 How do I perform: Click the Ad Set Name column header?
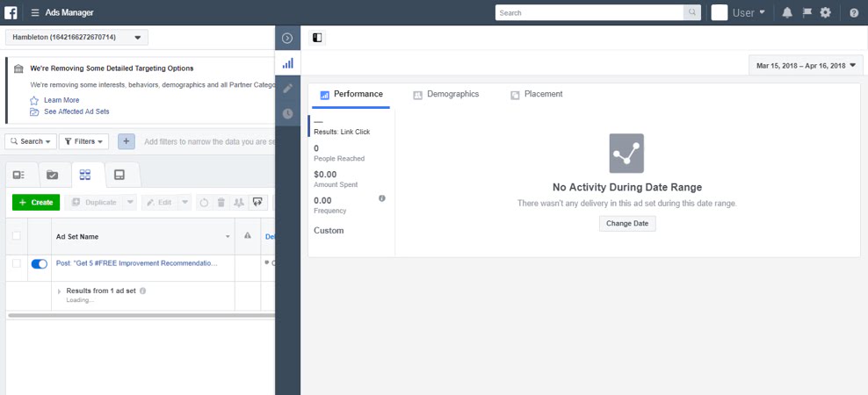143,237
